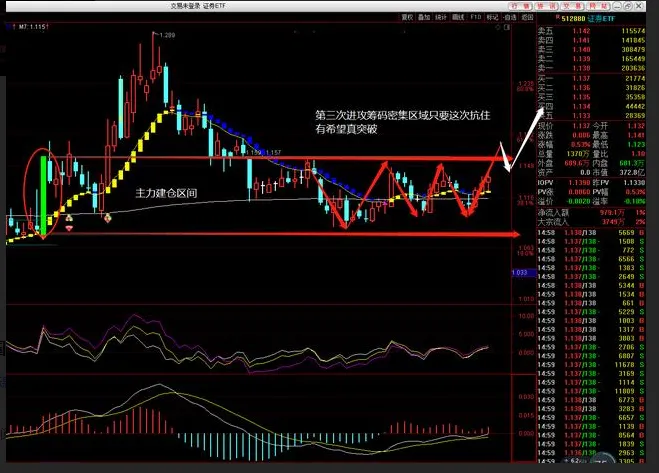Click the bid volume 21774
The height and width of the screenshot is (473, 659).
(x=635, y=78)
